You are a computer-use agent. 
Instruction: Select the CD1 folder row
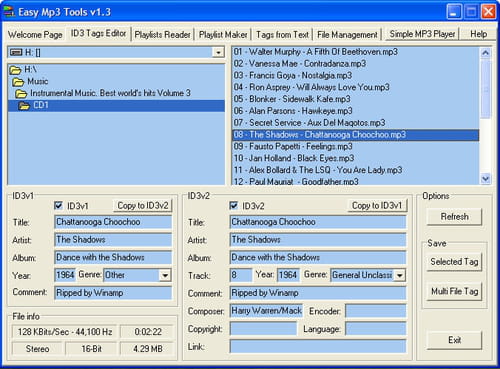(x=116, y=106)
